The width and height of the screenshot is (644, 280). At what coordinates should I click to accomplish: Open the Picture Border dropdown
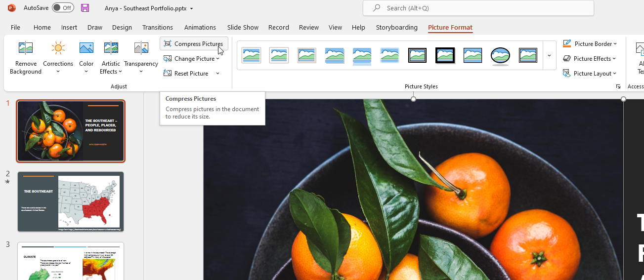[590, 44]
